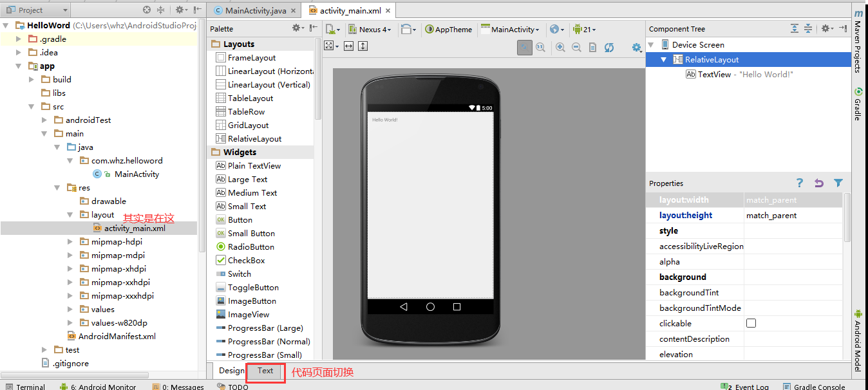Click Project panel scroll-from-source target icon
This screenshot has width=868, height=390.
[147, 10]
